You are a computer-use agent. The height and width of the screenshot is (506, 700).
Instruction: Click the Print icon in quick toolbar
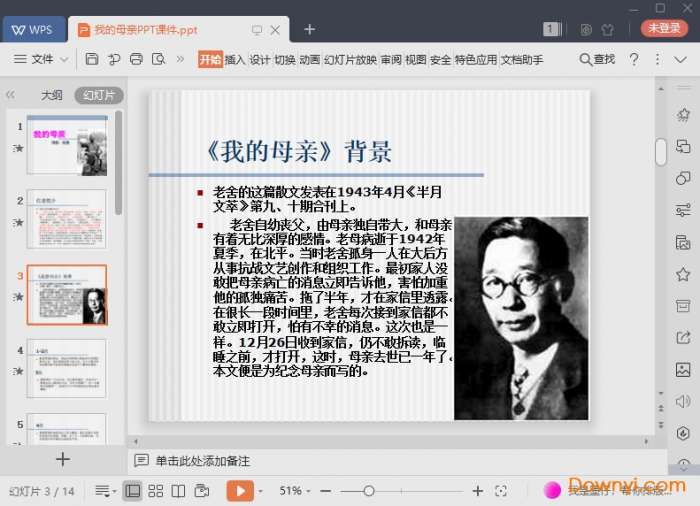136,60
